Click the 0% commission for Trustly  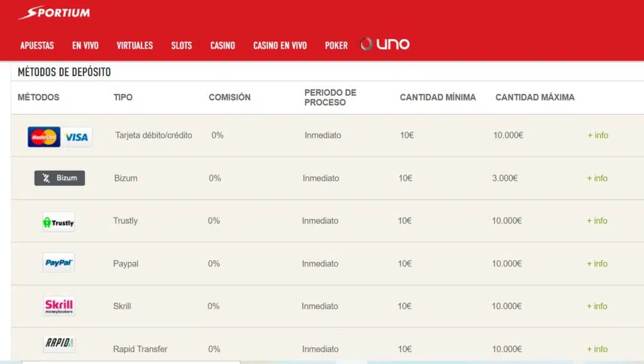pos(214,221)
